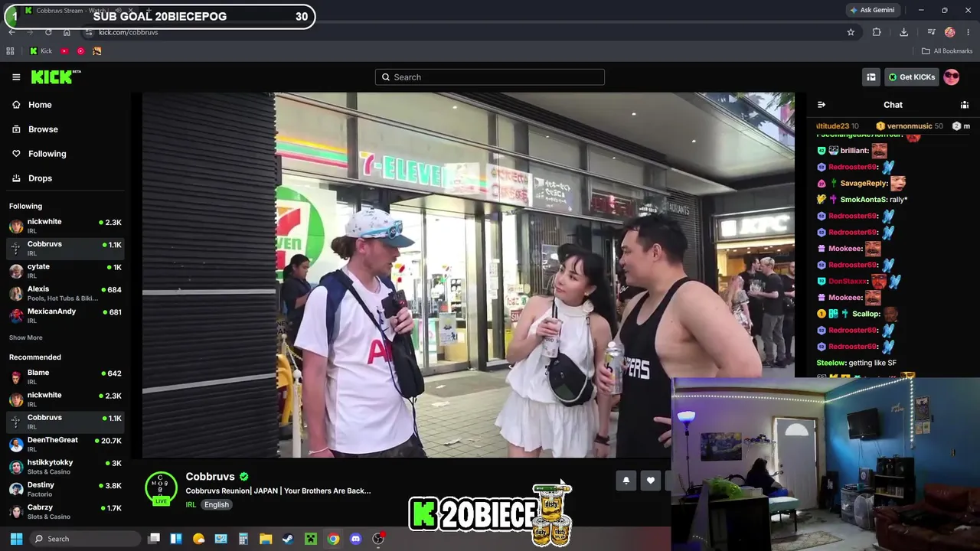Open the Kick bookmark
The image size is (980, 551).
(41, 51)
